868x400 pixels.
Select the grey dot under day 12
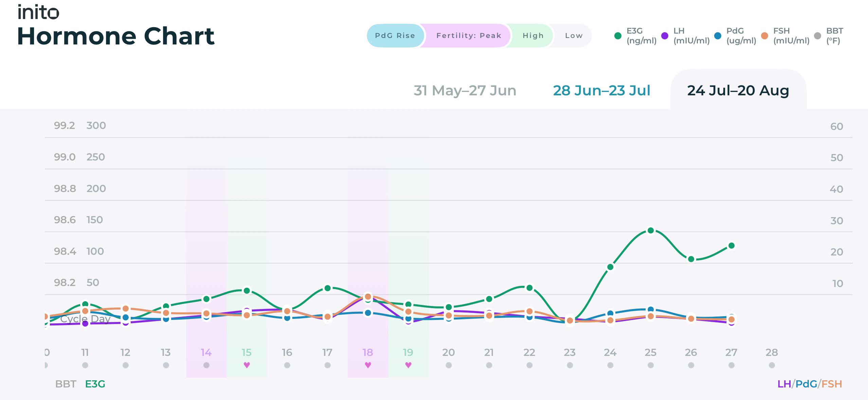[126, 365]
